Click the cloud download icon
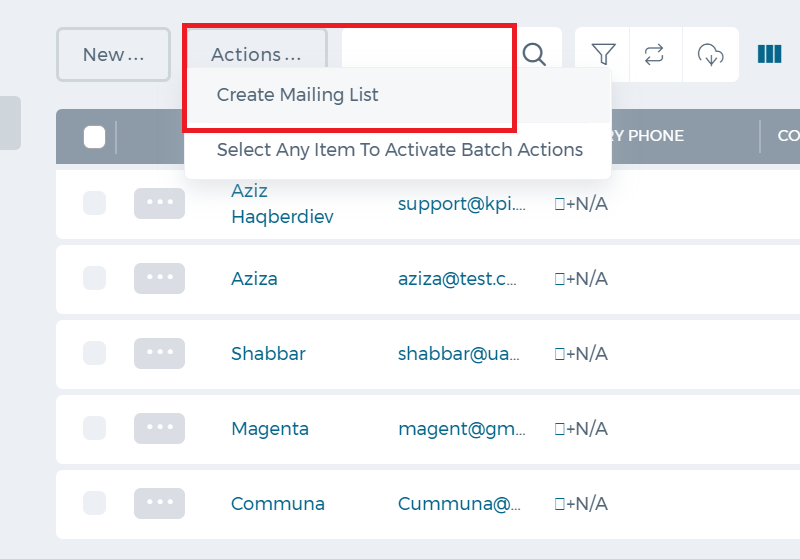This screenshot has height=559, width=800. [x=710, y=55]
